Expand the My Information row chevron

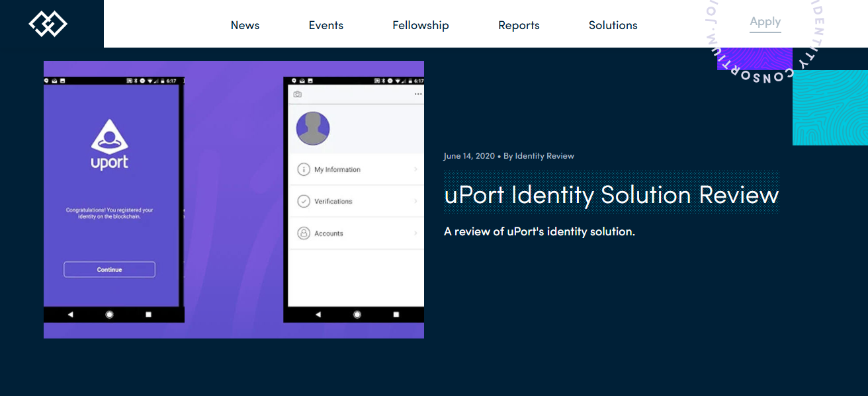(x=416, y=169)
